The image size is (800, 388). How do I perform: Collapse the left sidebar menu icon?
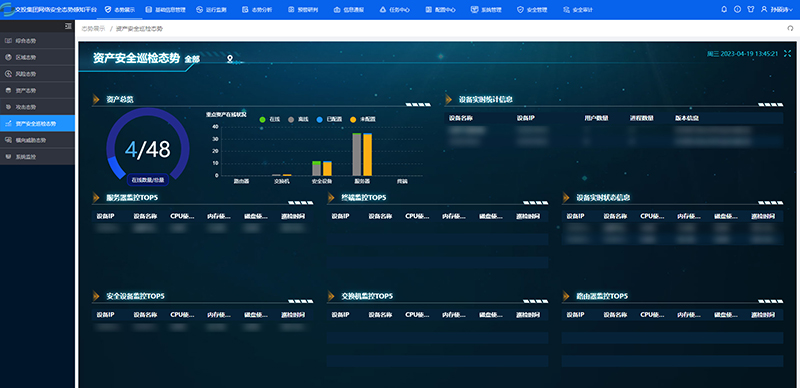(x=68, y=26)
